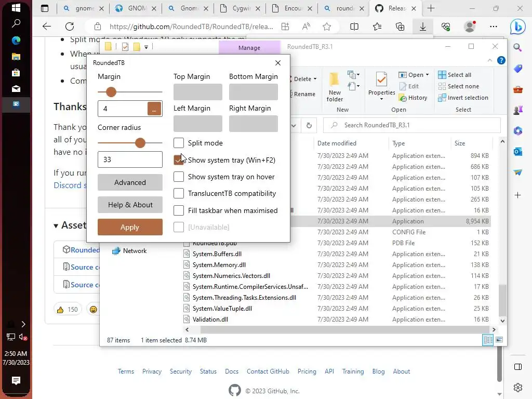Open Help & About in RoundedTB

point(130,205)
